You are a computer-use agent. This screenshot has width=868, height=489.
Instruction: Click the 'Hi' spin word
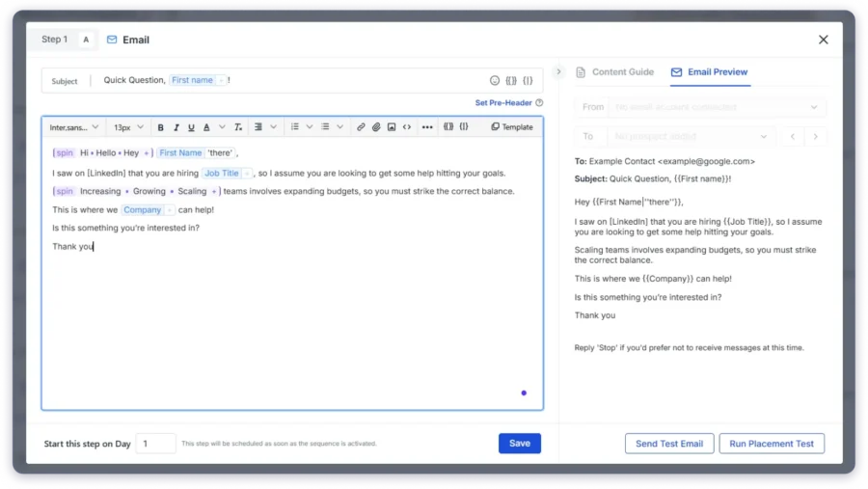(x=84, y=152)
